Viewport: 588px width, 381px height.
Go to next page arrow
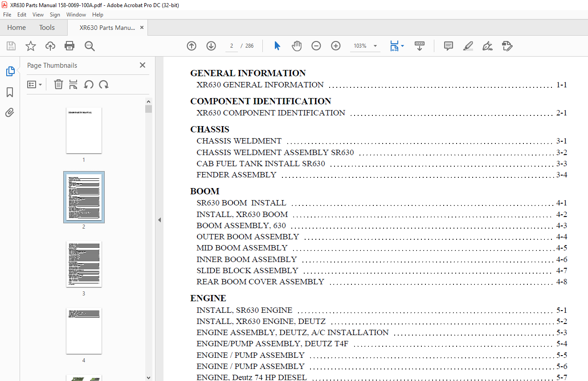coord(211,46)
